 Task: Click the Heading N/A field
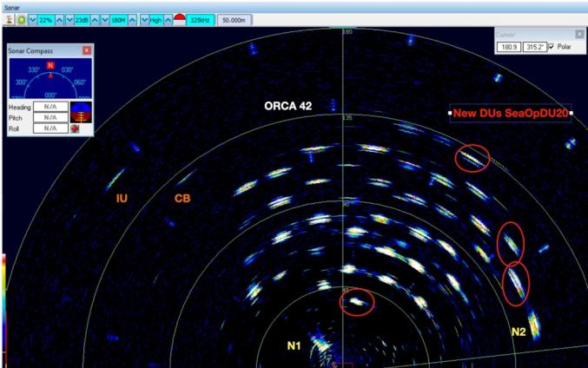click(x=50, y=107)
